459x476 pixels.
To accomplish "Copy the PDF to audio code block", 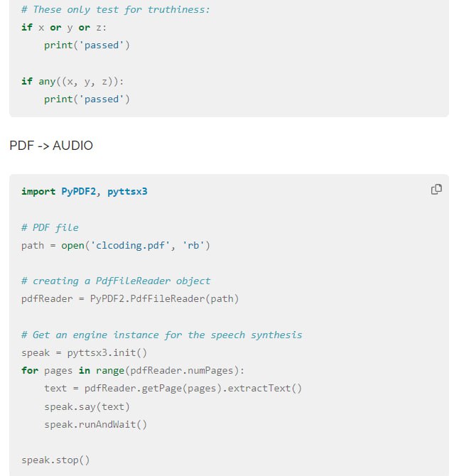I will 436,189.
